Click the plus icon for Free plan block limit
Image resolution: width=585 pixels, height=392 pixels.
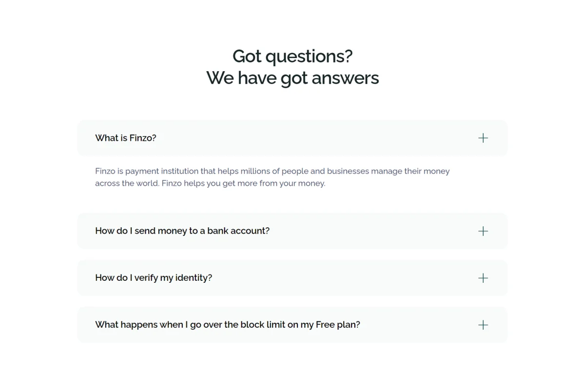(483, 325)
